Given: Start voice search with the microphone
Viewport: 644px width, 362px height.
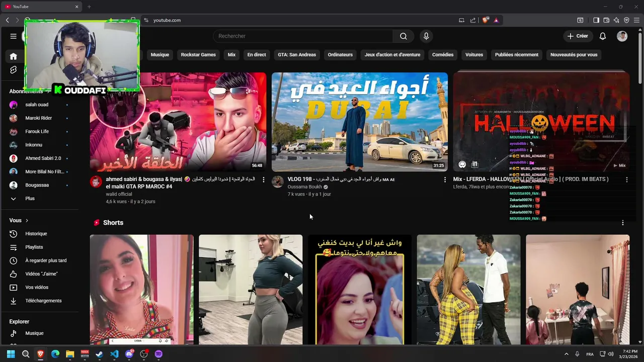Looking at the screenshot, I should (x=426, y=36).
